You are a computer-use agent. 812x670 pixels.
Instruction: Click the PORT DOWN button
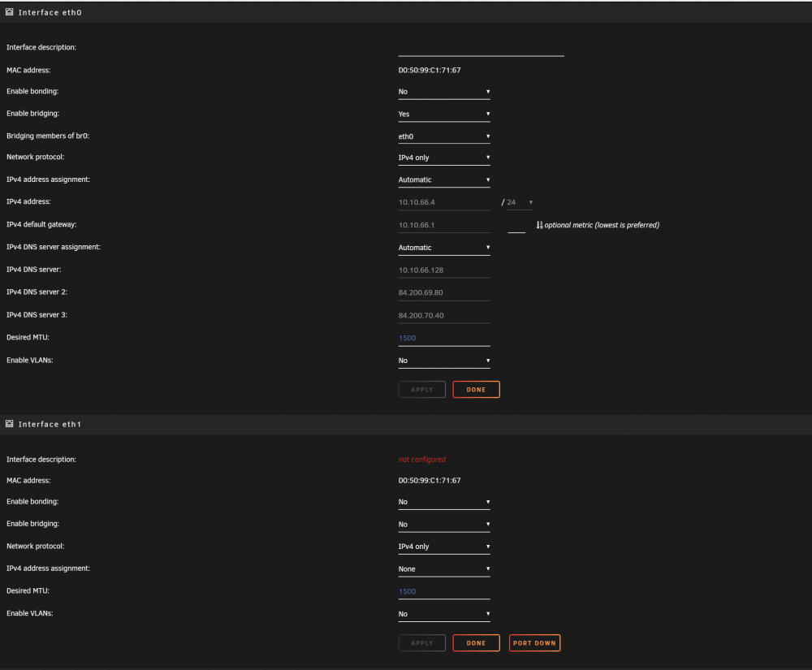pyautogui.click(x=534, y=642)
